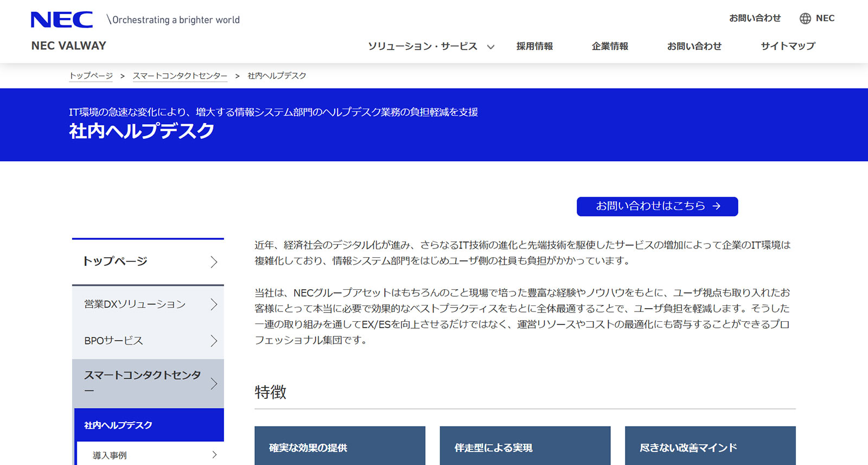
Task: Click the chevron beside sidebar トップページ
Action: (x=214, y=262)
